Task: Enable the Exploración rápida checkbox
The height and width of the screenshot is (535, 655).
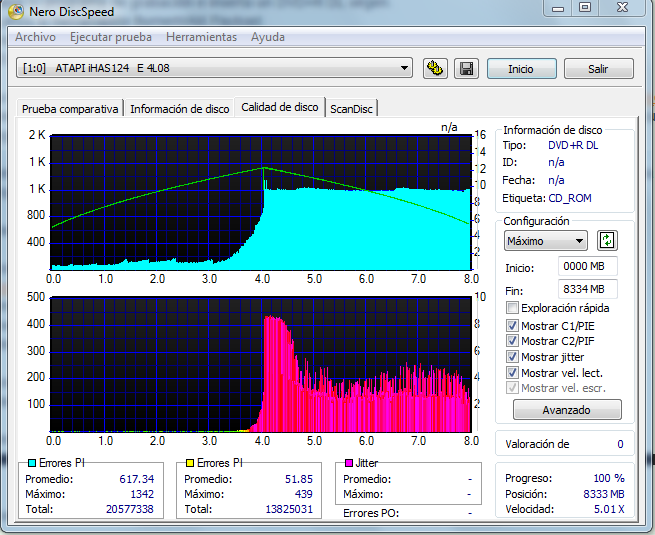Action: (513, 308)
